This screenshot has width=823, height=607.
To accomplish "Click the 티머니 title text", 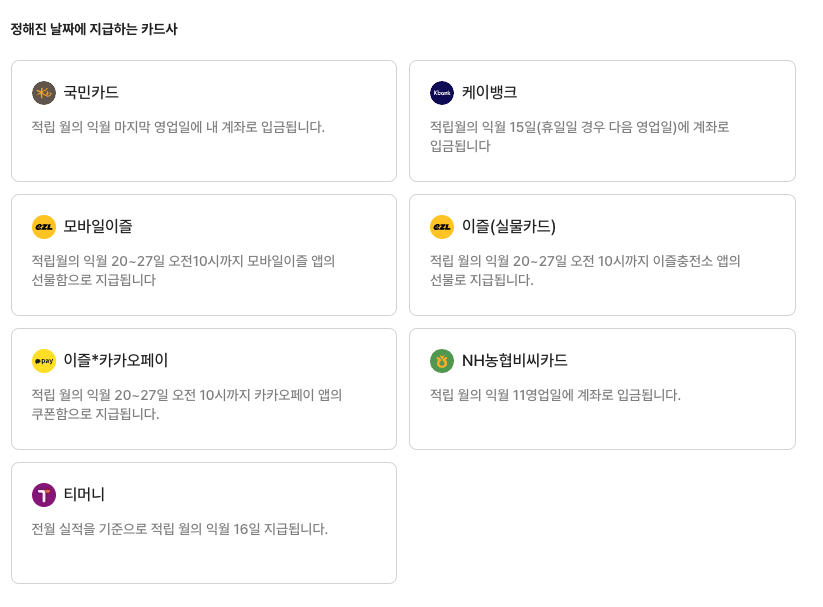I will [x=83, y=494].
